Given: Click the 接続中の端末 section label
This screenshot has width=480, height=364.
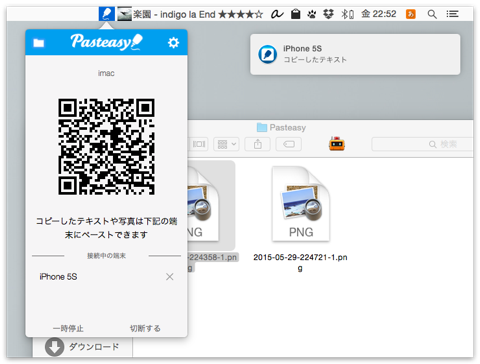Looking at the screenshot, I should click(x=106, y=256).
